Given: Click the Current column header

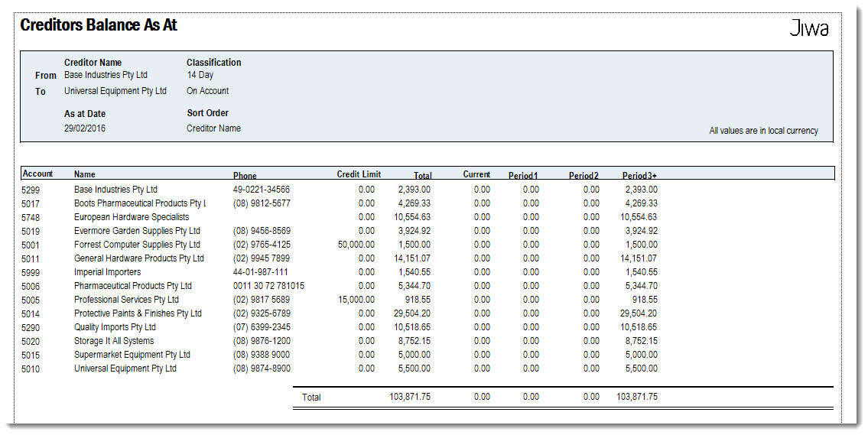Looking at the screenshot, I should point(476,174).
